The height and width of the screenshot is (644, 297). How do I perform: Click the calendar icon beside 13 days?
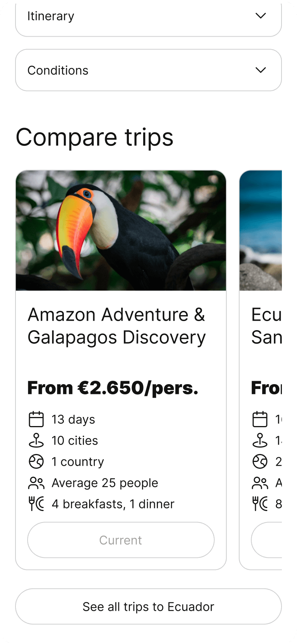[x=36, y=419]
